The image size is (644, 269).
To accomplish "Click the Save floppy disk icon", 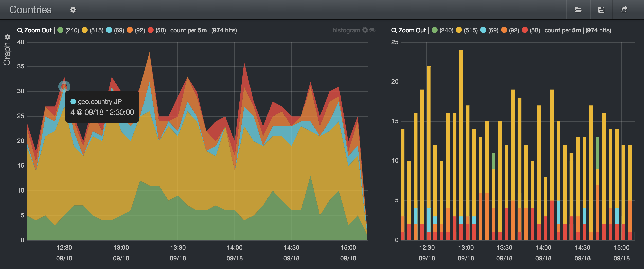I will click(601, 10).
